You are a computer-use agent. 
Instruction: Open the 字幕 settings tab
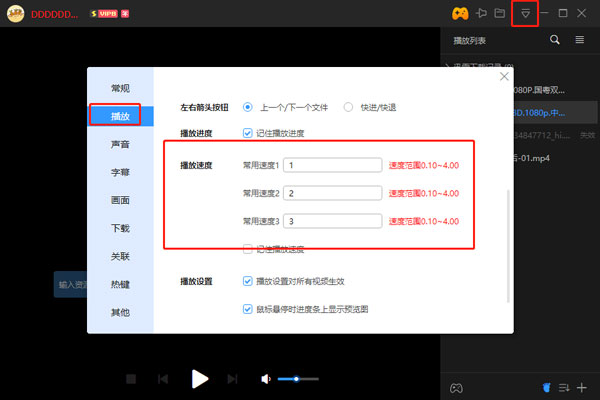120,172
